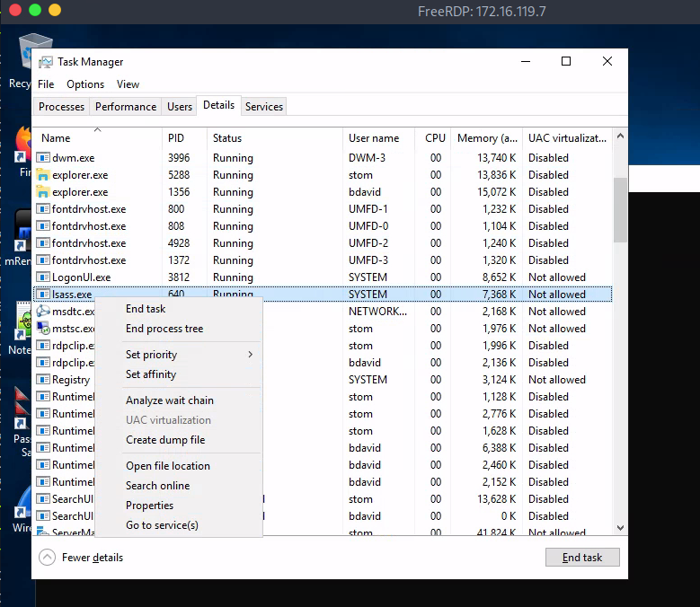700x607 pixels.
Task: Click the Firefox desktop shortcut icon
Action: 23,144
